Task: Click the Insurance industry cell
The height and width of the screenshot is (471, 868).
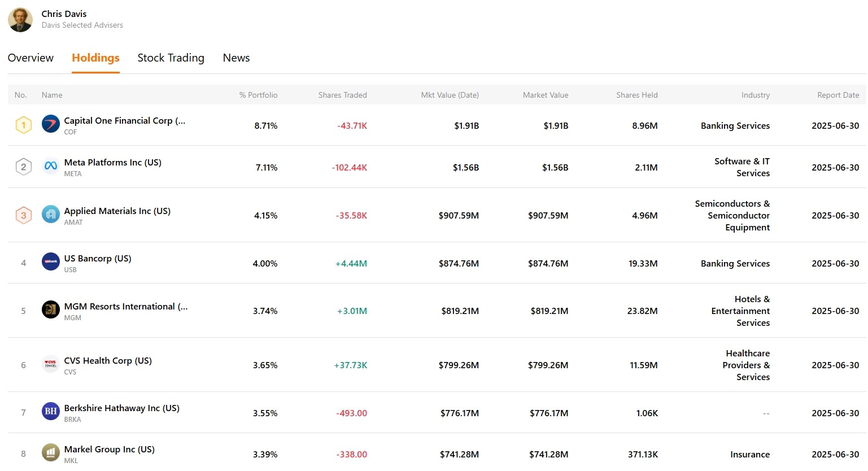Action: (750, 454)
